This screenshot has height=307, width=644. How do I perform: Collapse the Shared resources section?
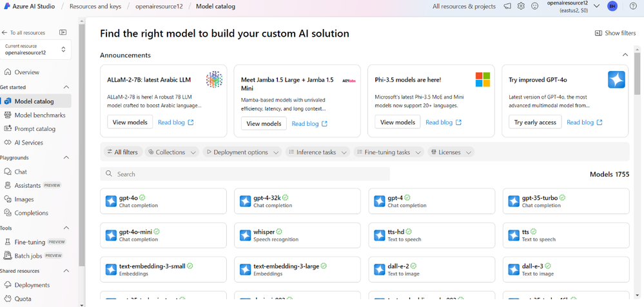coord(66,271)
